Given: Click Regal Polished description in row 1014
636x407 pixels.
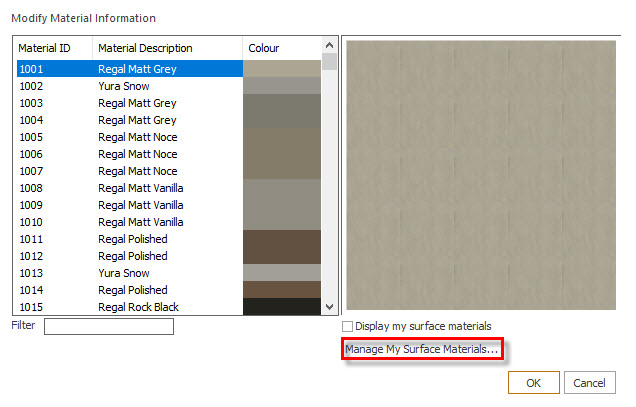Looking at the screenshot, I should click(133, 291).
